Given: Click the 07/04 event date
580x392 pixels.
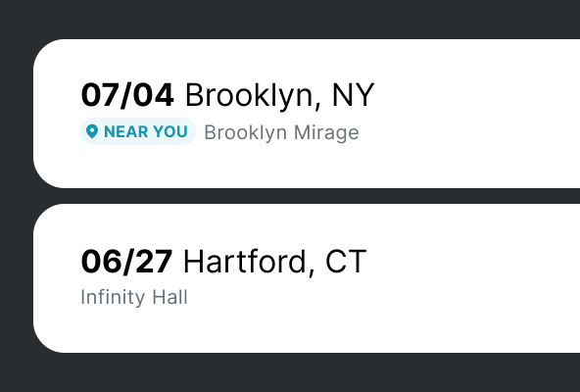Looking at the screenshot, I should [x=127, y=95].
